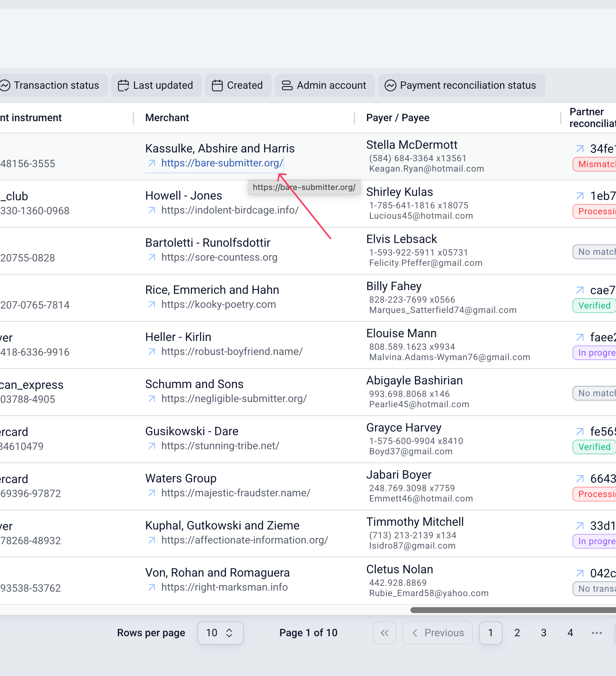Click merchant name Bartoletti - Runolfsdottir
The image size is (616, 676).
pos(208,243)
